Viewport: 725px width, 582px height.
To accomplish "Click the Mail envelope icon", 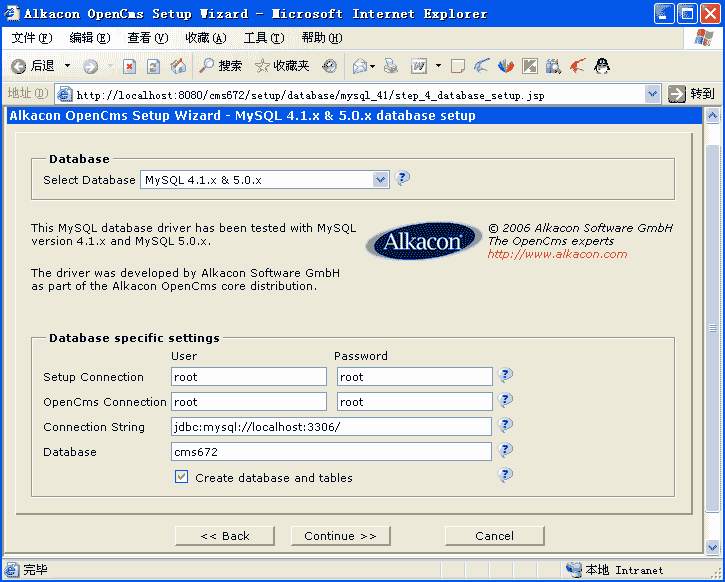I will pos(361,67).
